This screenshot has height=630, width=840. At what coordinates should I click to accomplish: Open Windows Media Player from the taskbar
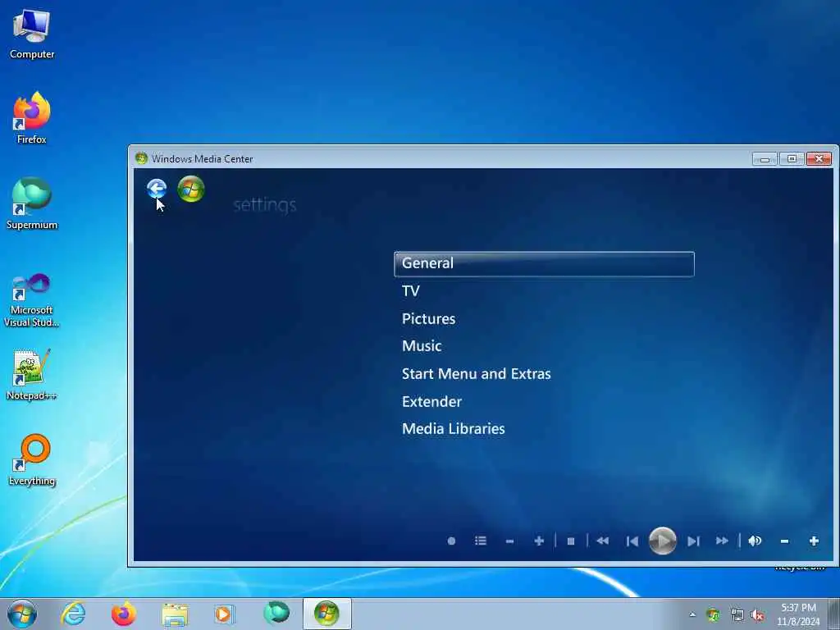pos(225,614)
